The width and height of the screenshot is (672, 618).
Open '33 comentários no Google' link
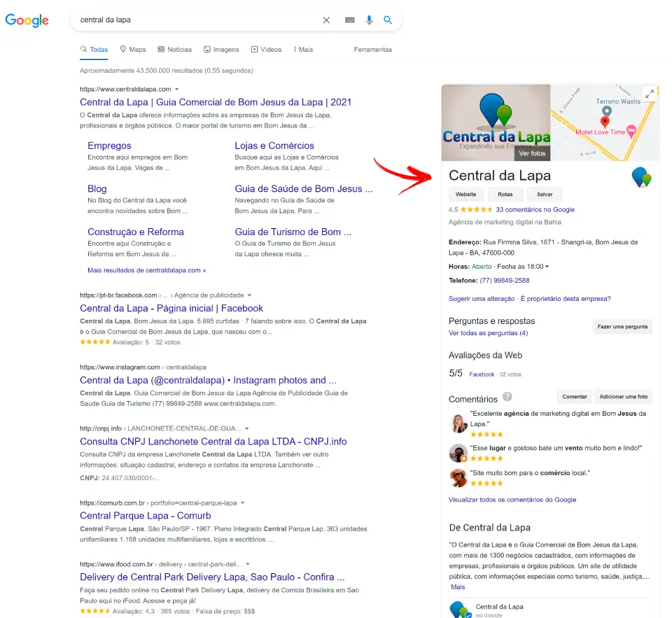coord(535,210)
